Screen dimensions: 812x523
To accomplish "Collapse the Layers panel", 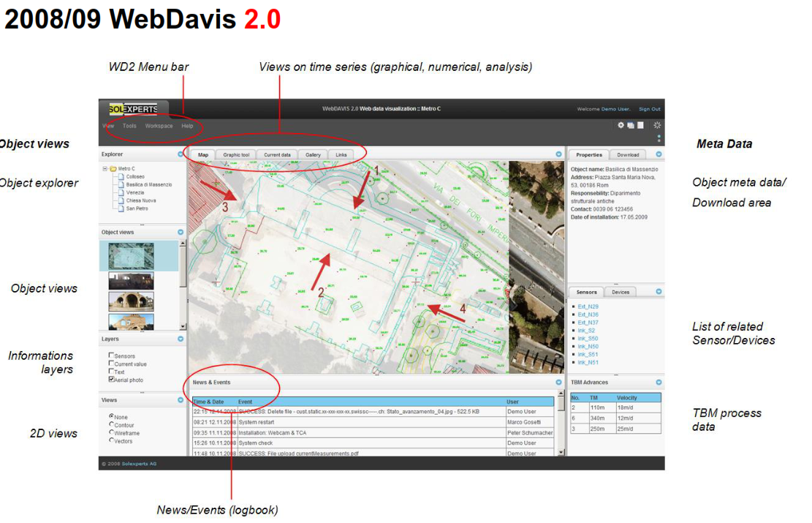I will click(181, 339).
